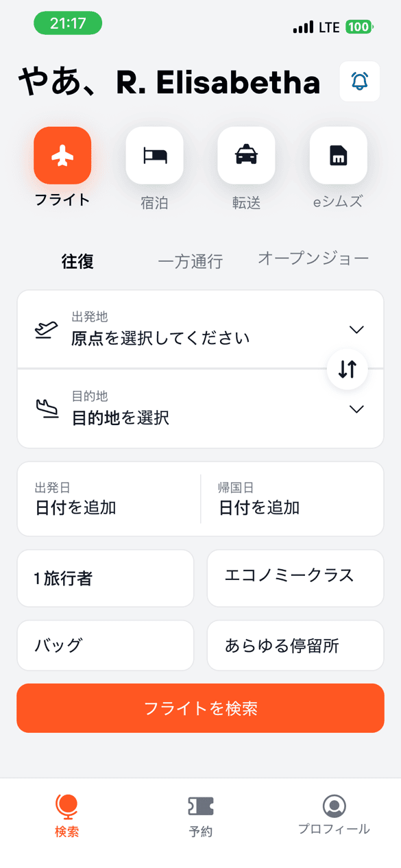Select the オープンジョー open-jaw option
Screen dimensions: 401x868
pos(313,258)
